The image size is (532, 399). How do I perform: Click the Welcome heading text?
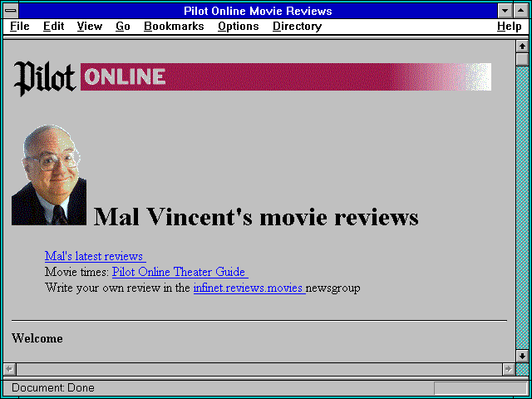(x=37, y=338)
